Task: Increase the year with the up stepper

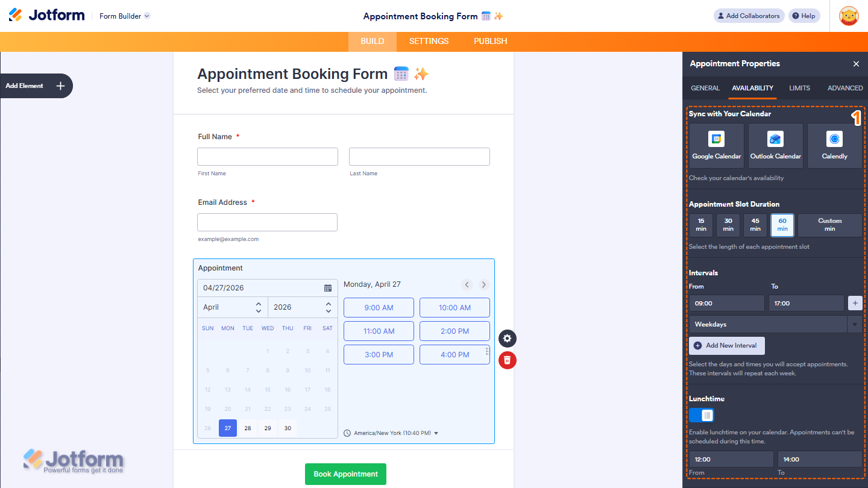Action: [x=328, y=303]
